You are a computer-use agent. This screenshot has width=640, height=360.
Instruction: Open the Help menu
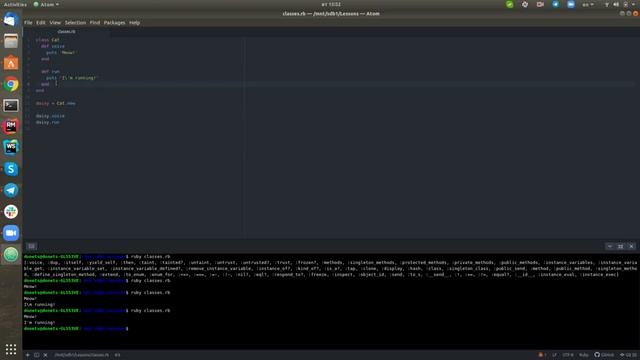(134, 23)
